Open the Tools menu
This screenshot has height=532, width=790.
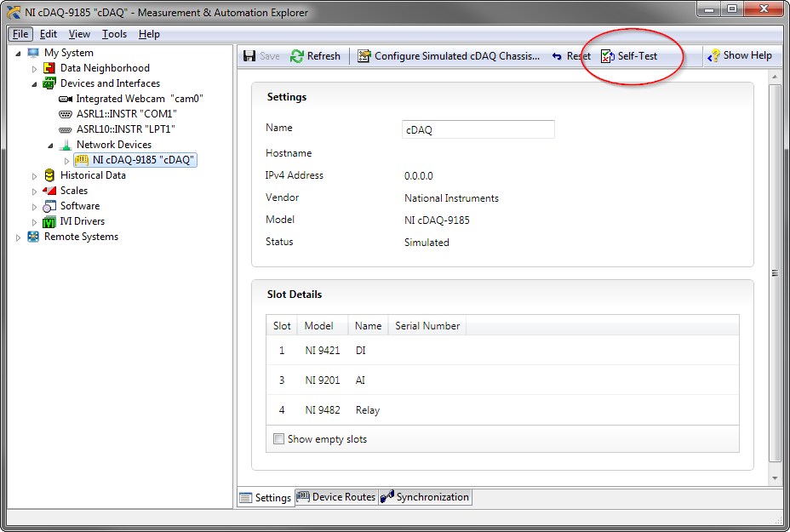114,34
